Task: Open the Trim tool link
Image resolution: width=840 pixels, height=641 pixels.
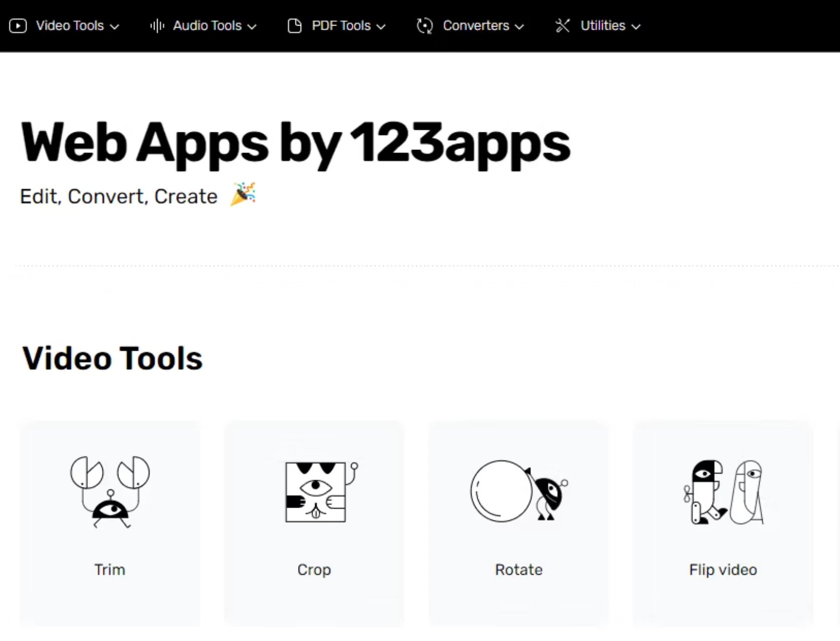Action: (x=110, y=570)
